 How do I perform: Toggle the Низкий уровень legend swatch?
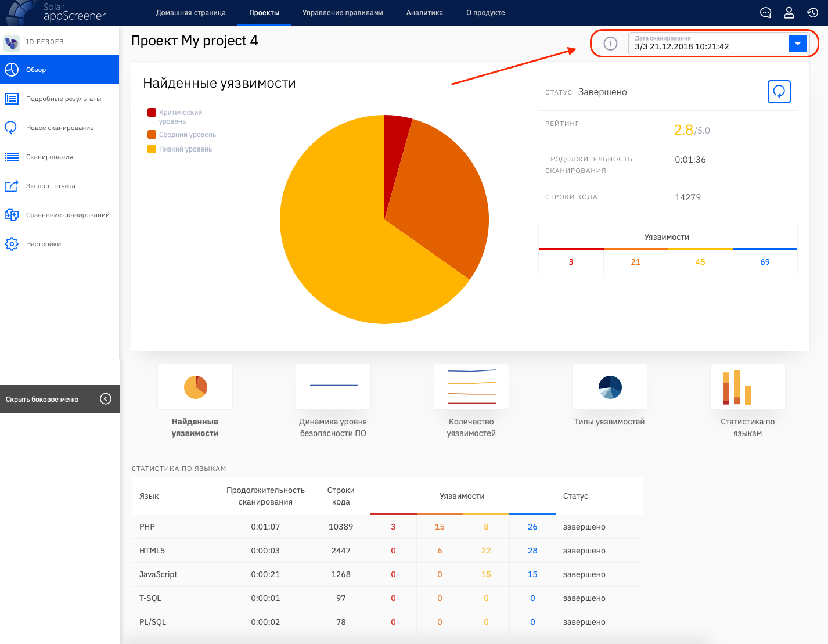pyautogui.click(x=152, y=149)
